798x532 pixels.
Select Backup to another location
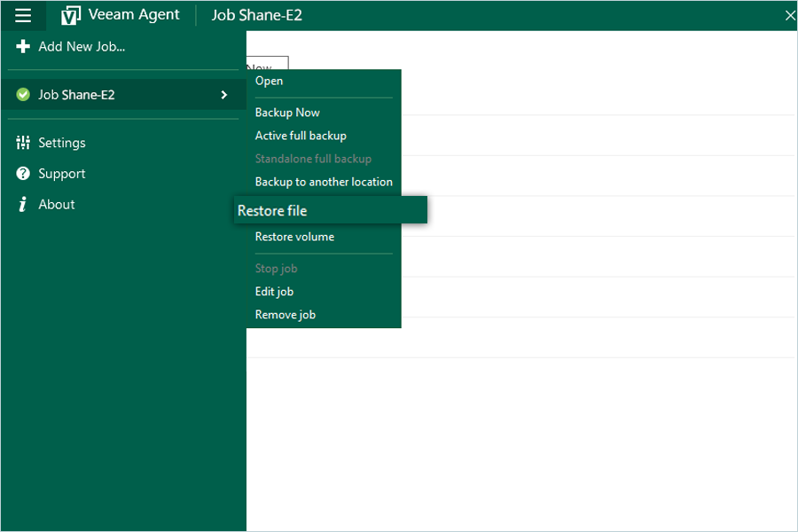[324, 182]
